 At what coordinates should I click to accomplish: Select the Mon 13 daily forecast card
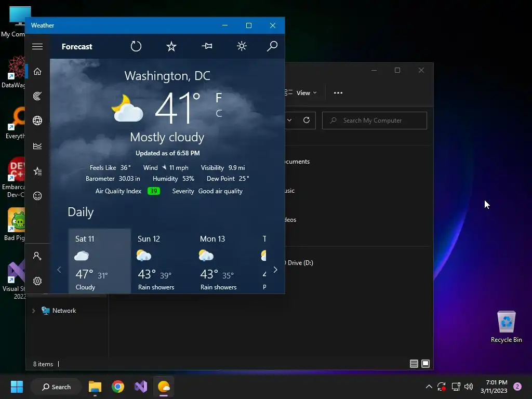pos(224,261)
